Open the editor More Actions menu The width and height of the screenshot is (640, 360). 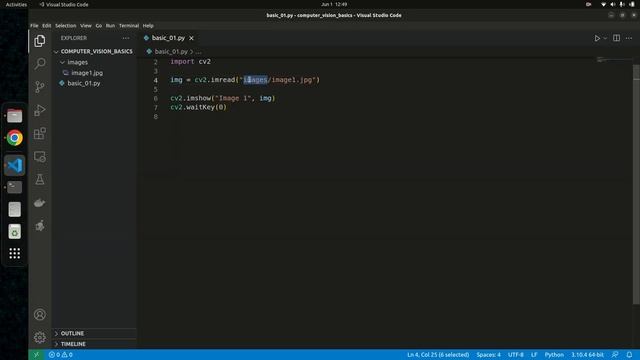(629, 38)
